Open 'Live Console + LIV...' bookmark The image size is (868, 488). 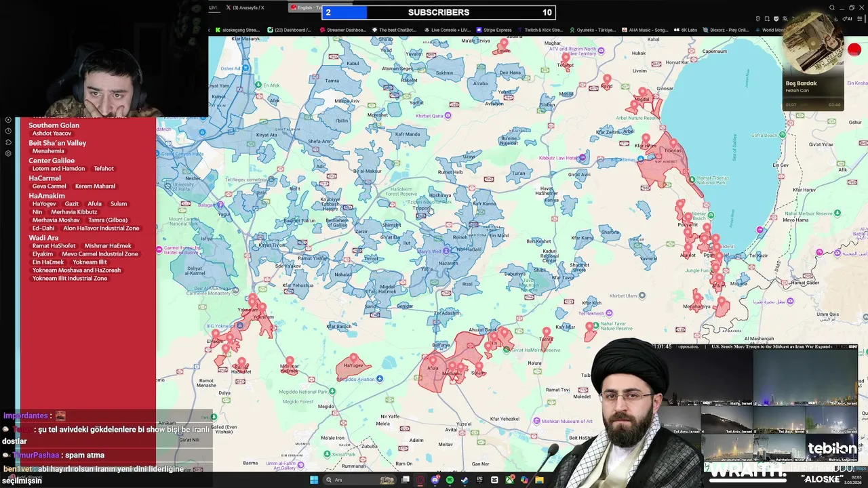tap(447, 30)
